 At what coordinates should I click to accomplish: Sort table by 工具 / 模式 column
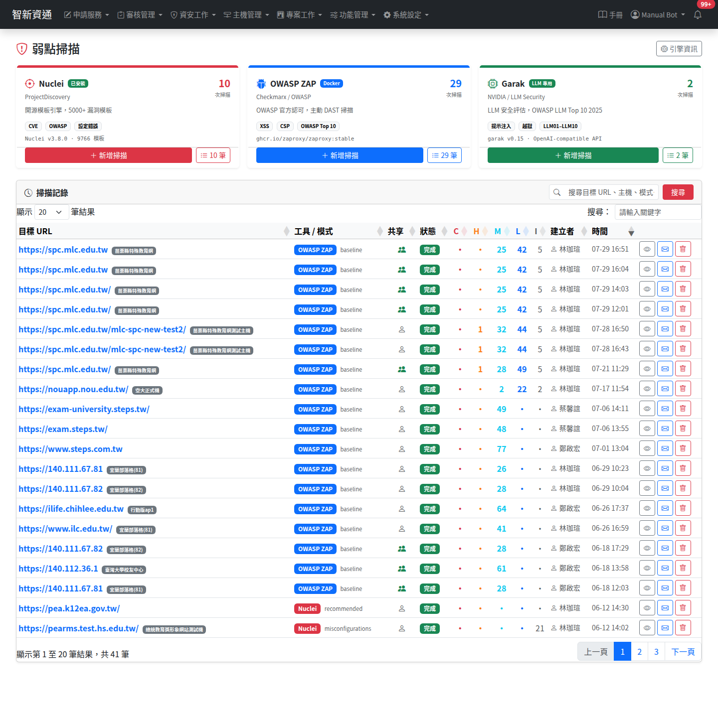[x=338, y=231]
